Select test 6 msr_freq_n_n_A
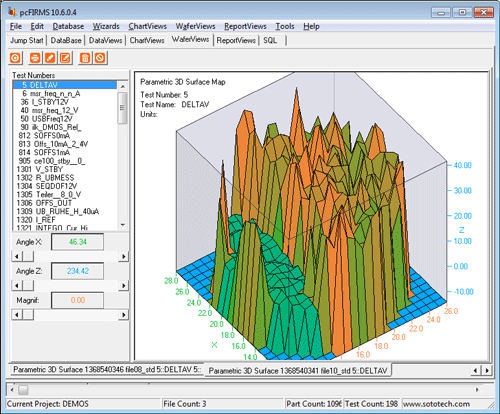Image resolution: width=500 pixels, height=414 pixels. [65, 94]
